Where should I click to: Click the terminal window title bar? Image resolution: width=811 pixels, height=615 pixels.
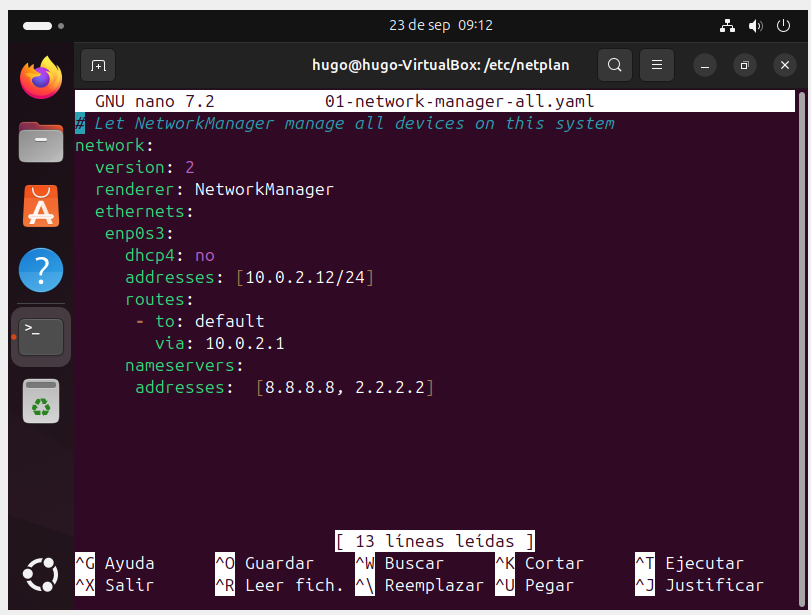coord(440,66)
